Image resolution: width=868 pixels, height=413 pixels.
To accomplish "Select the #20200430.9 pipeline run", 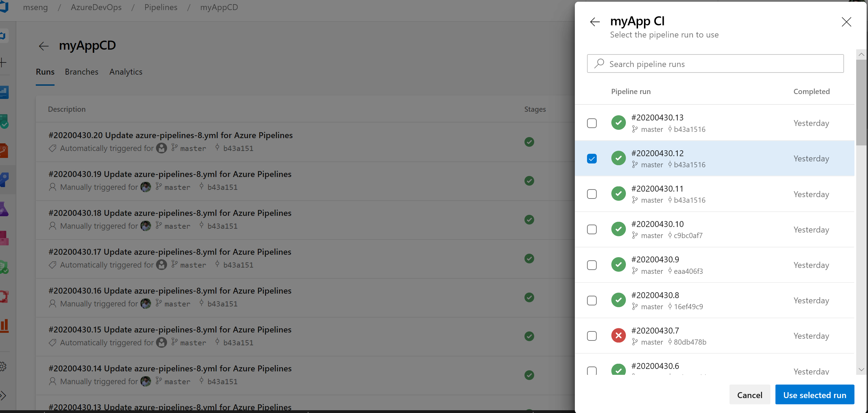I will pos(592,265).
